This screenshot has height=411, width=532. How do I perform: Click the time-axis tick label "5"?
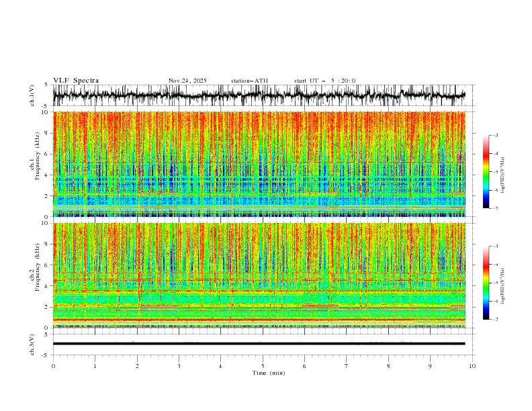coord(263,366)
